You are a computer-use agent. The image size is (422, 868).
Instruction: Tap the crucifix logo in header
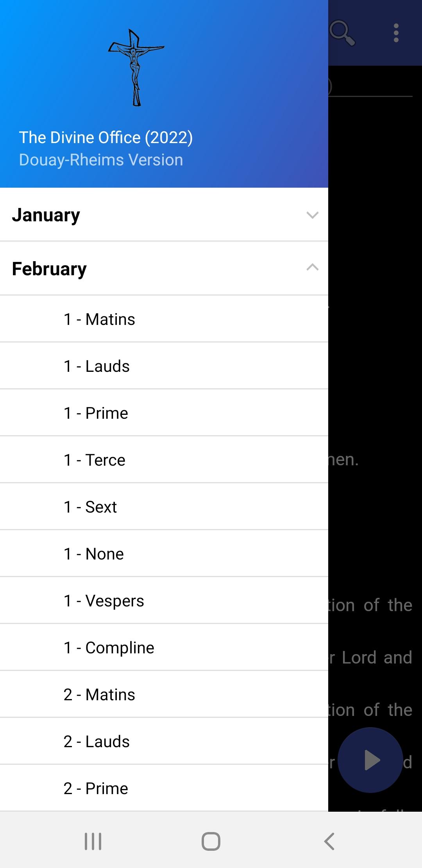[x=136, y=68]
